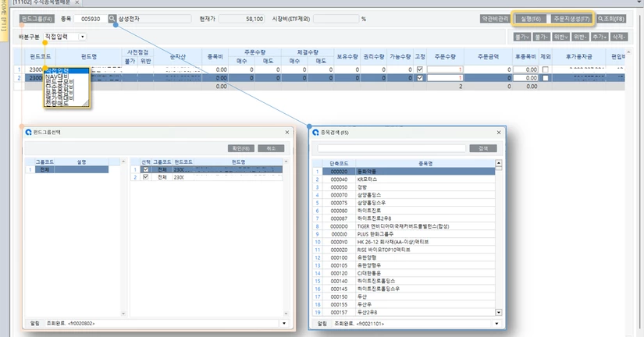Click the 주문지생성(F7) button

[571, 19]
